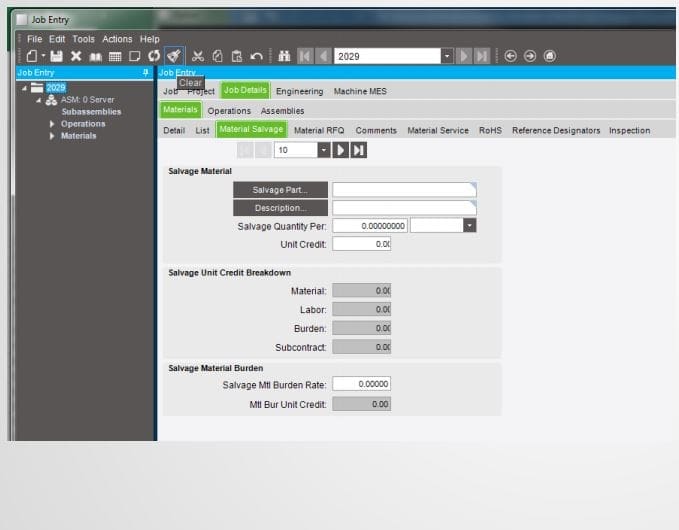Expand the Operations tree node

click(x=52, y=124)
